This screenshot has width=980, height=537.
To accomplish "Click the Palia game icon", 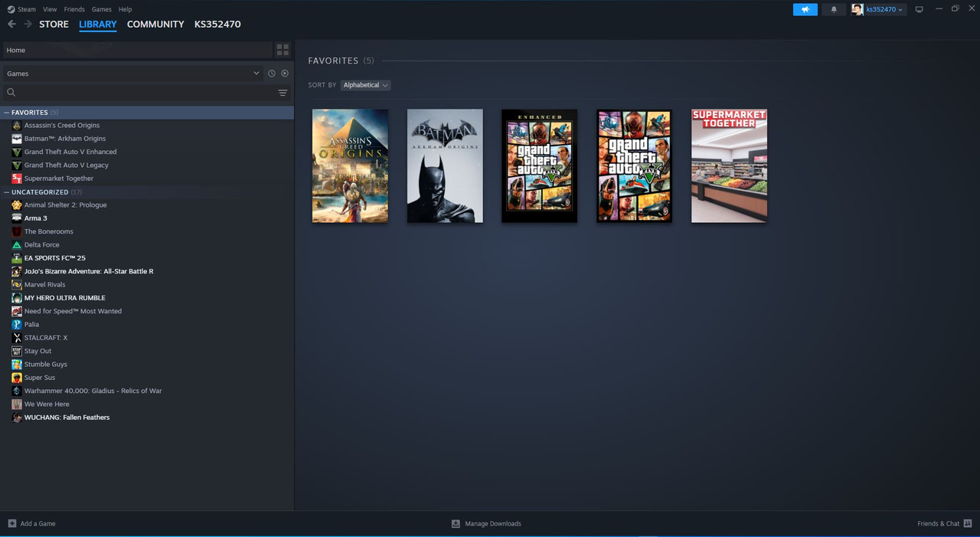I will point(17,324).
